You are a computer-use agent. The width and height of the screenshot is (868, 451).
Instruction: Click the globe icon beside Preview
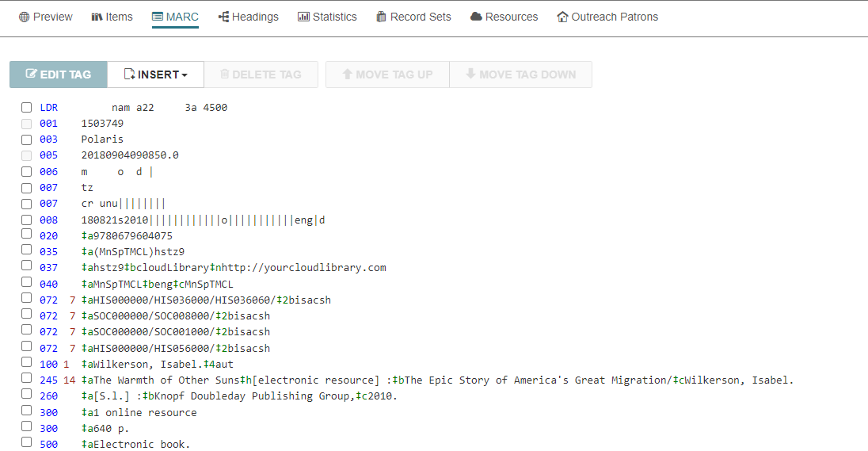[24, 17]
